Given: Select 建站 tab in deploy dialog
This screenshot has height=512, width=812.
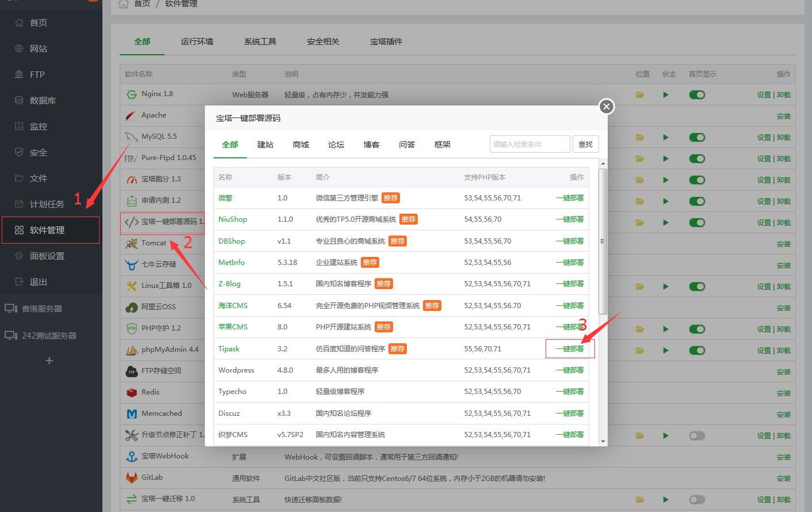Looking at the screenshot, I should (265, 145).
